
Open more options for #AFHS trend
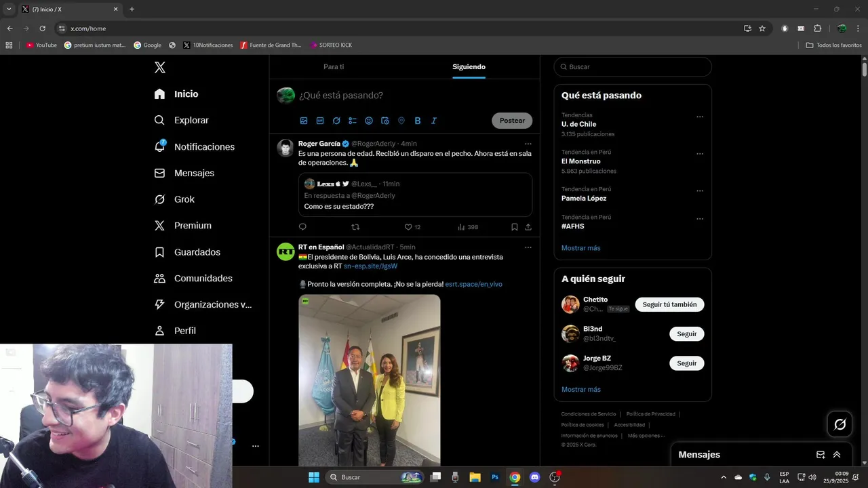point(700,219)
